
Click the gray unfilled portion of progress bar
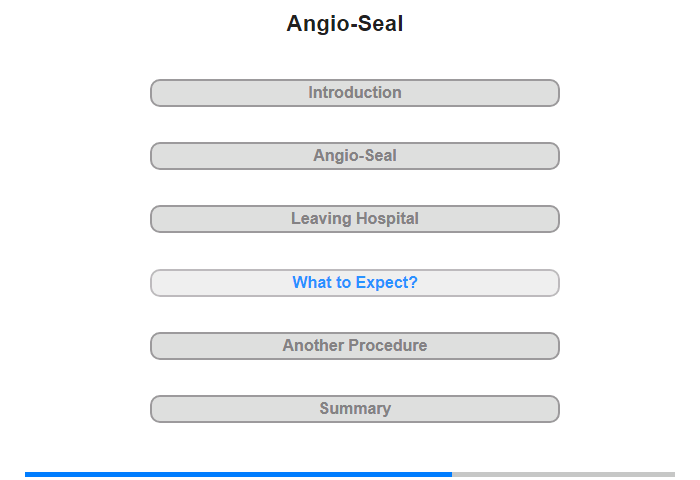[x=563, y=474]
